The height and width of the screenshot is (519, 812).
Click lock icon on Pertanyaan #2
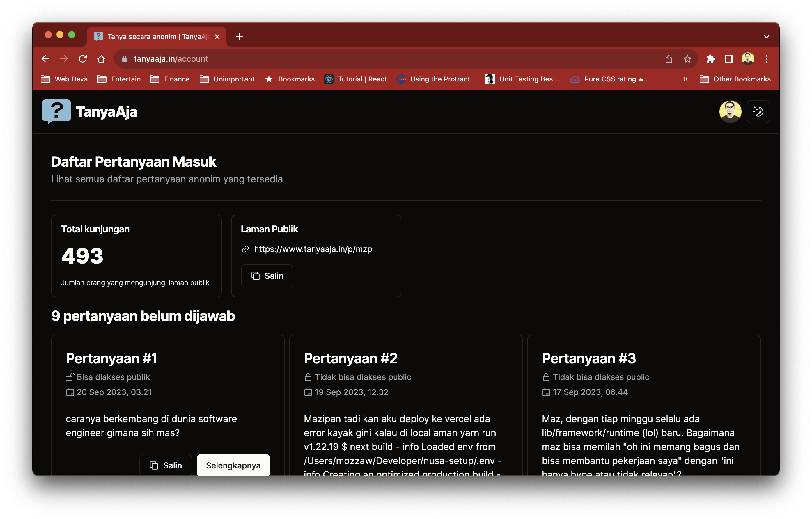(x=308, y=377)
